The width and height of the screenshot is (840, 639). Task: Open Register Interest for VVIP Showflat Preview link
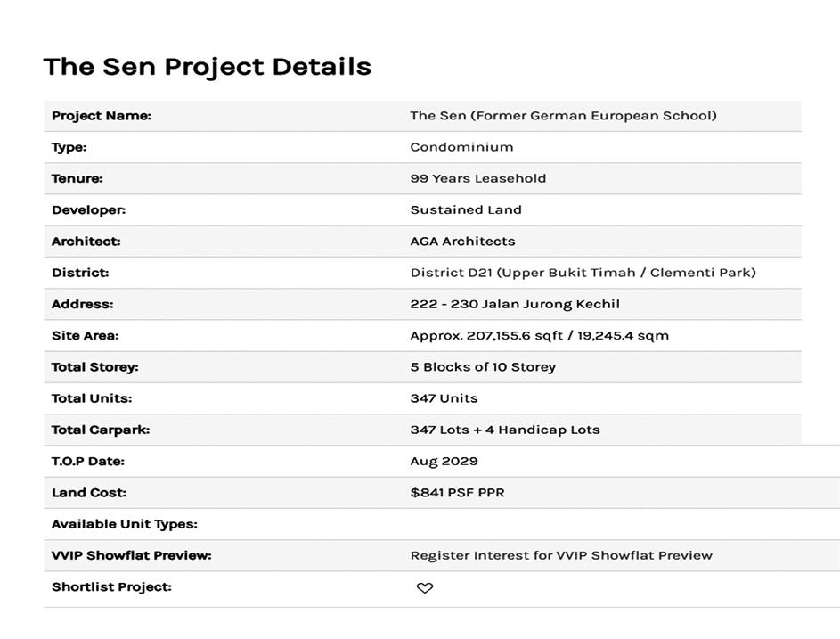pos(560,555)
